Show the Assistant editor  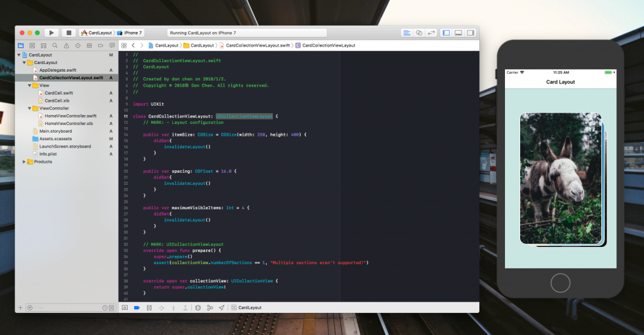(x=419, y=33)
